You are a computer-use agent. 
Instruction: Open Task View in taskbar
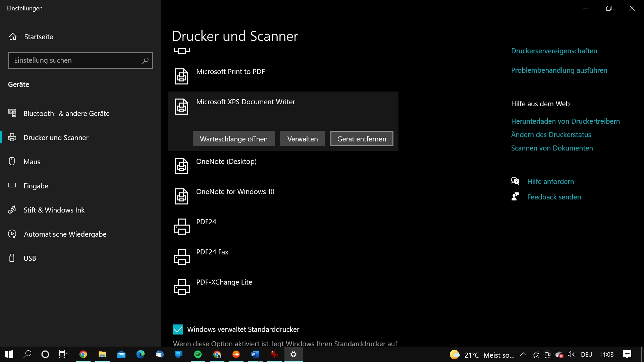pos(63,354)
